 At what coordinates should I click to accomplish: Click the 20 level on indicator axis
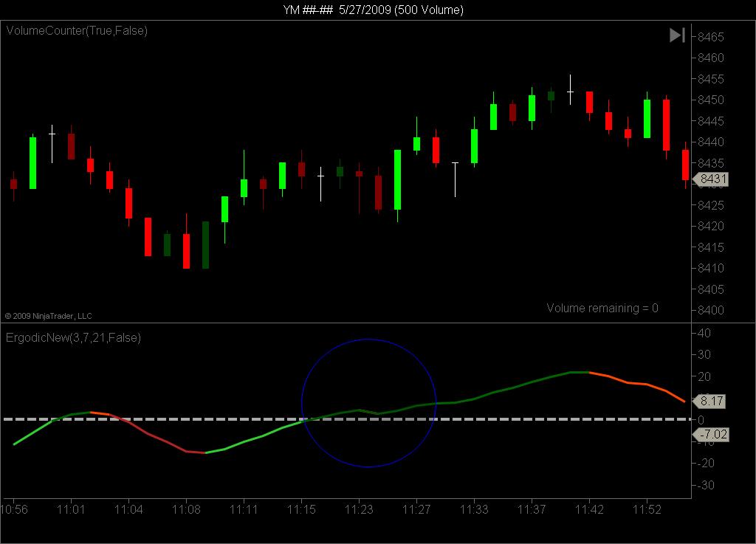[x=704, y=376]
